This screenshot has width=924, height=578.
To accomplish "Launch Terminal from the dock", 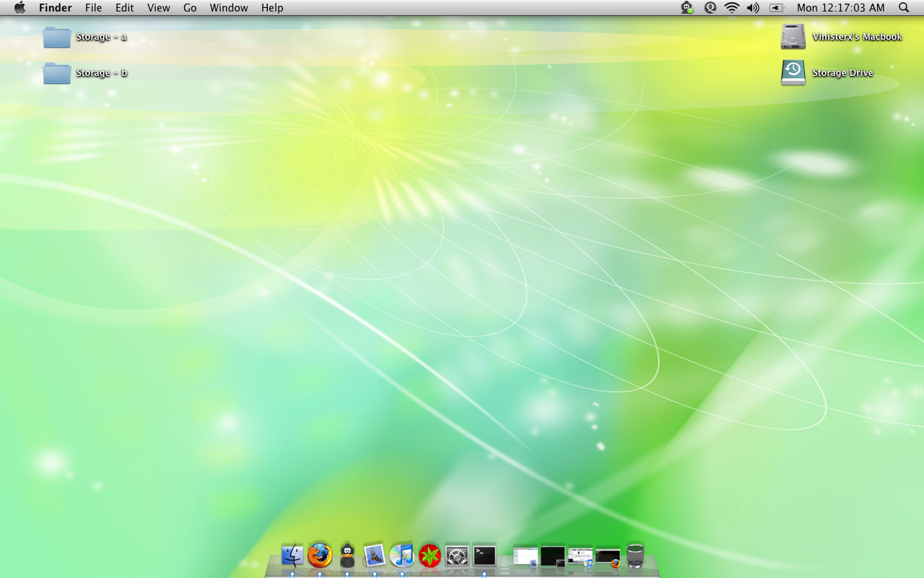I will [484, 556].
